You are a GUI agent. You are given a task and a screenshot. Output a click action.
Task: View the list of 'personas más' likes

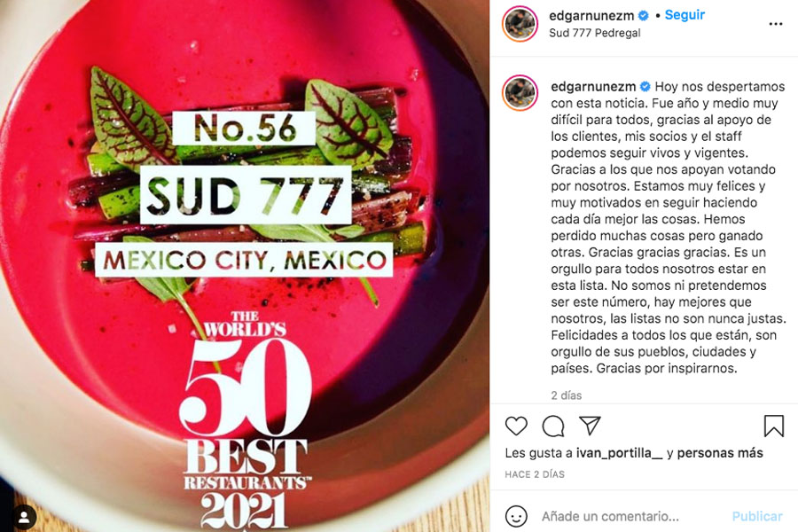tap(720, 452)
